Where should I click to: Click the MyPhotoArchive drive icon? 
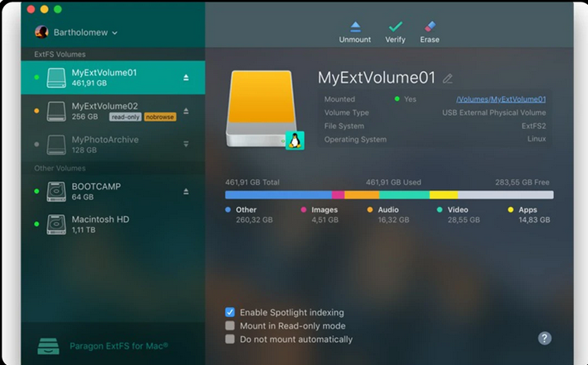pos(56,145)
